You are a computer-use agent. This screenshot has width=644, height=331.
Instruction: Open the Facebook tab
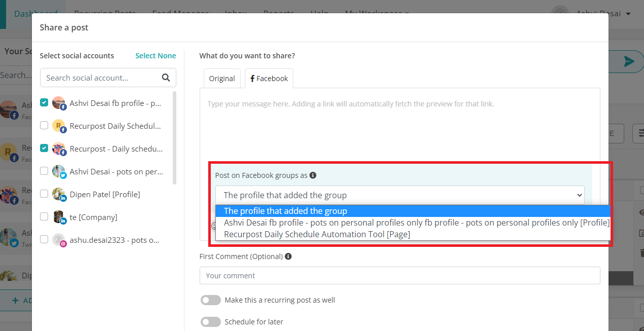pos(269,79)
